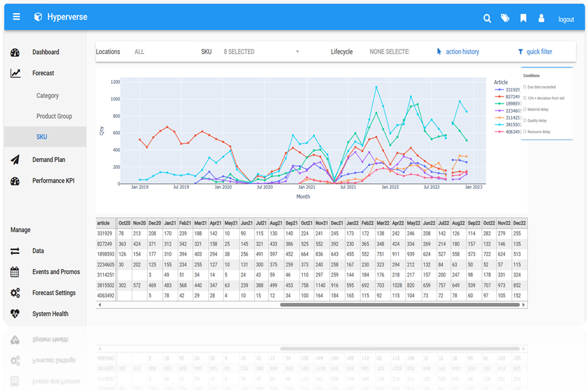Click the table horizontal scrollbar thumb
Viewport: 588px width, 390px height.
tap(400, 305)
